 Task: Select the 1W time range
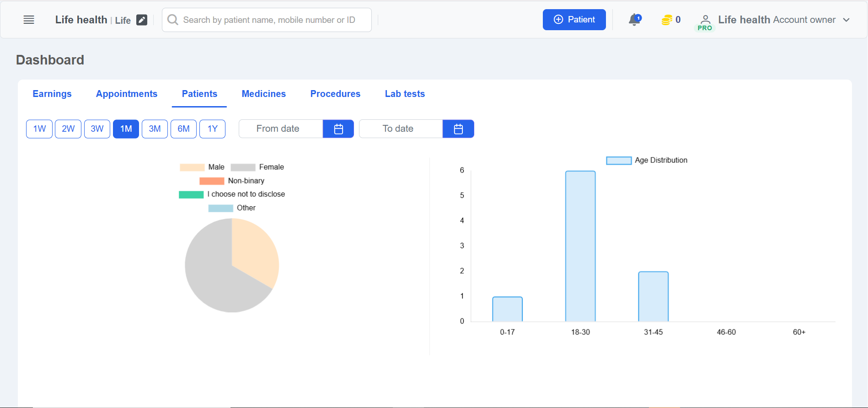click(x=39, y=129)
